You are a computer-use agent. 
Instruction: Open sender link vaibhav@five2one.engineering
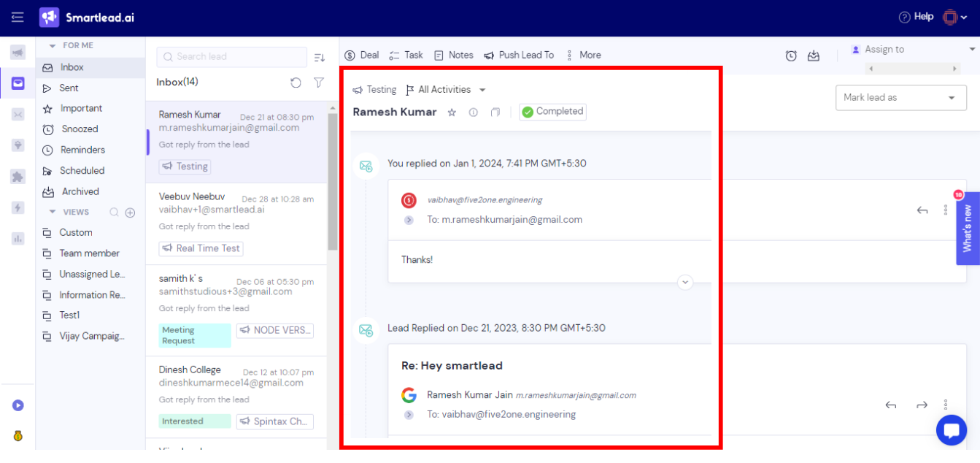pos(484,199)
